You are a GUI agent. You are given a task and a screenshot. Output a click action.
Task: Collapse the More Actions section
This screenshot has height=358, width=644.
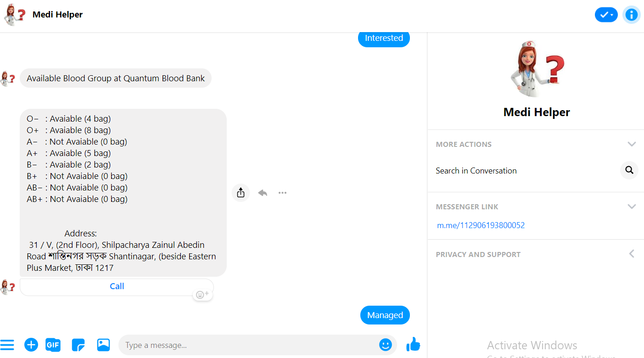point(632,144)
